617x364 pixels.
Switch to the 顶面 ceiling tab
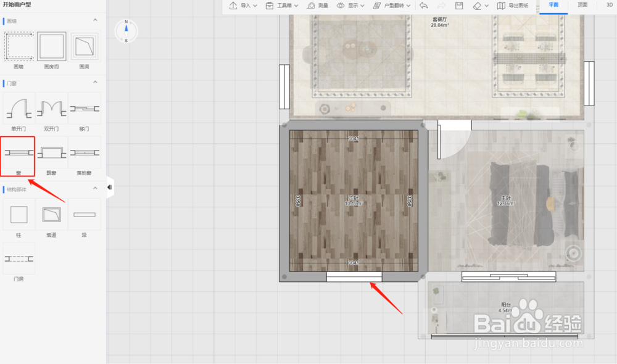coord(582,5)
